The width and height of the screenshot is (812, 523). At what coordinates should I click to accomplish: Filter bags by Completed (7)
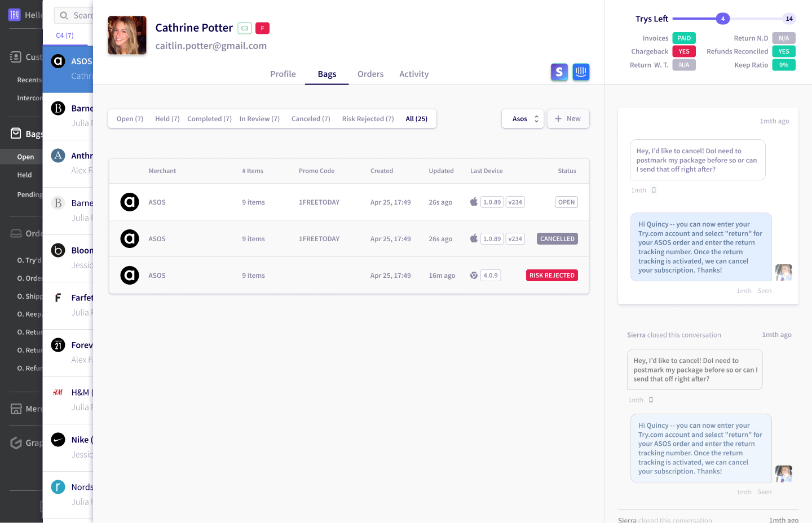(x=210, y=119)
